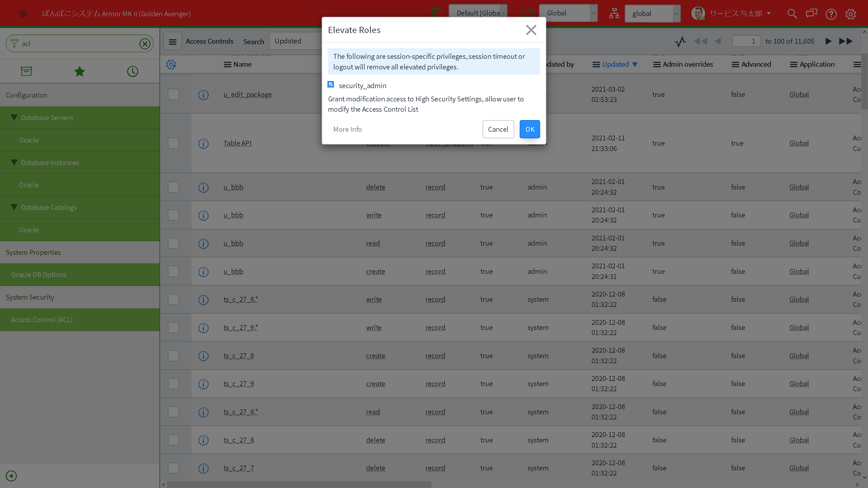The image size is (868, 488).
Task: Tick the checkbox for ts_c_27_9 create row
Action: point(174,384)
